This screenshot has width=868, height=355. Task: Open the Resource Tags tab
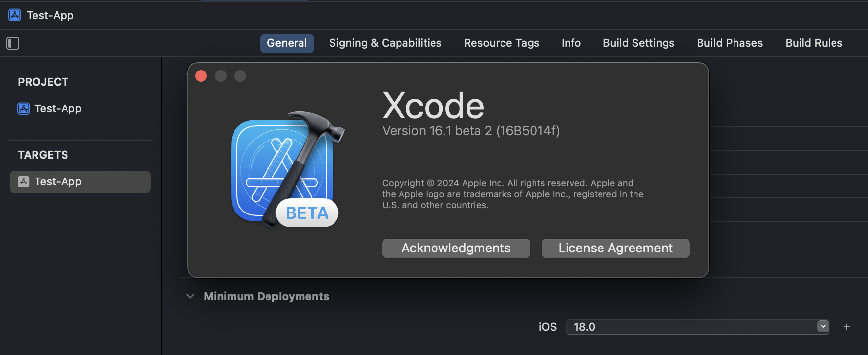(501, 43)
